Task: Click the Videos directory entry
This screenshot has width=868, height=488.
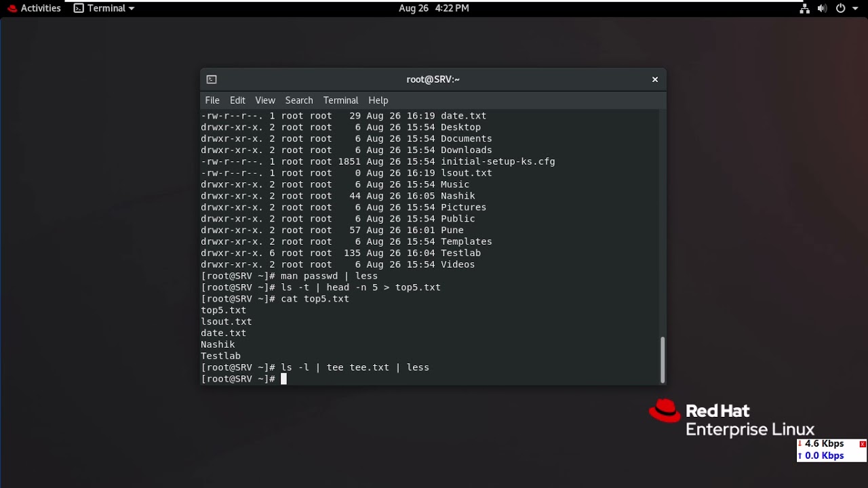Action: [458, 265]
